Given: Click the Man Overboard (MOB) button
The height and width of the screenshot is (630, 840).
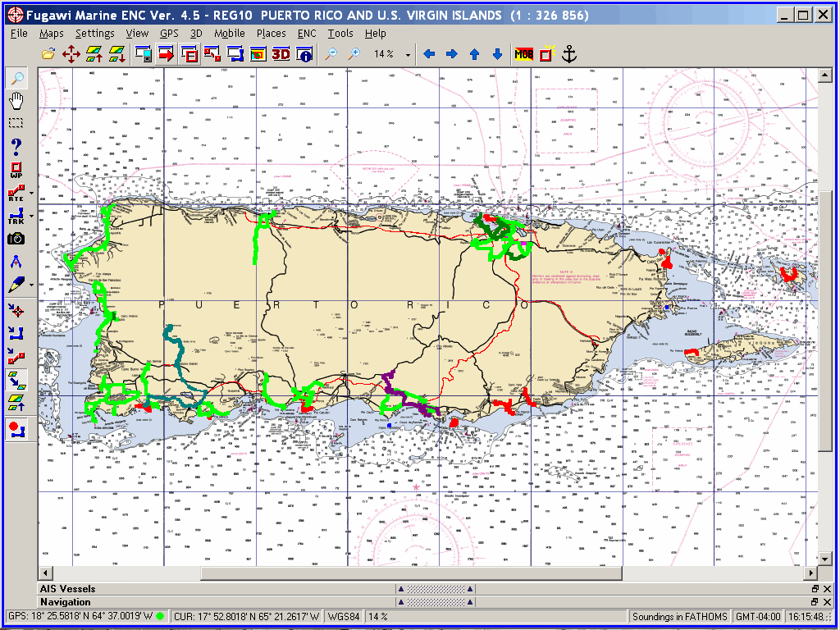Looking at the screenshot, I should point(523,54).
